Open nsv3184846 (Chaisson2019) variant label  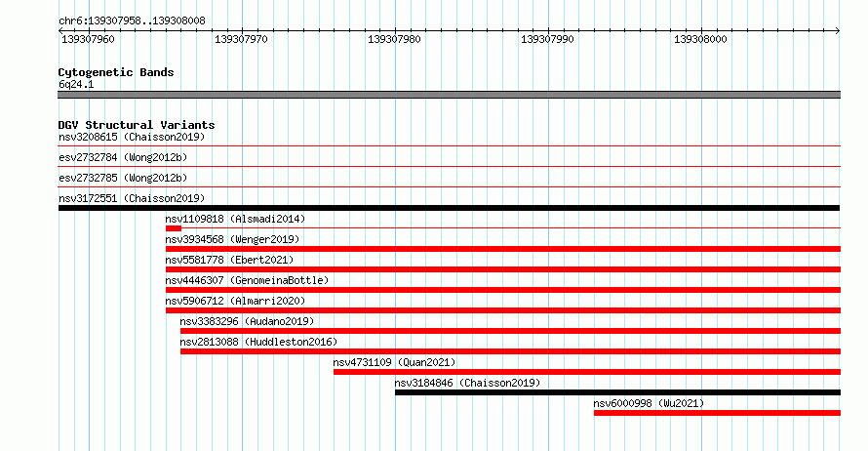467,383
